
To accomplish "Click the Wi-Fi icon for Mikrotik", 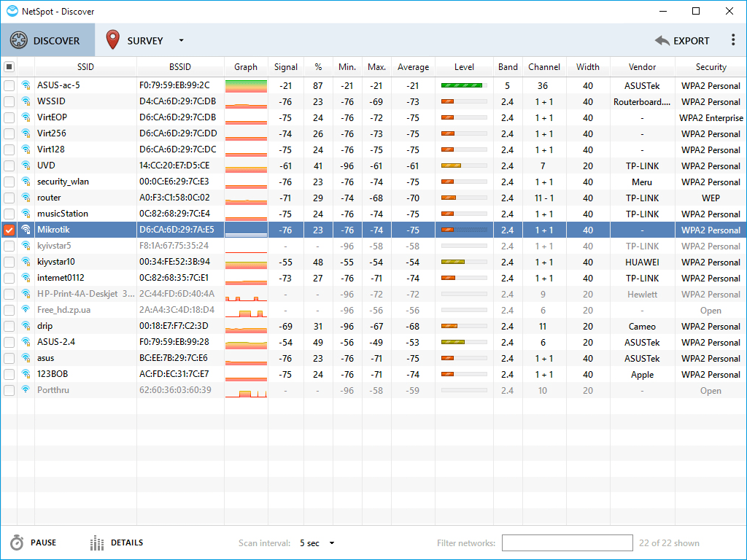I will click(x=26, y=230).
